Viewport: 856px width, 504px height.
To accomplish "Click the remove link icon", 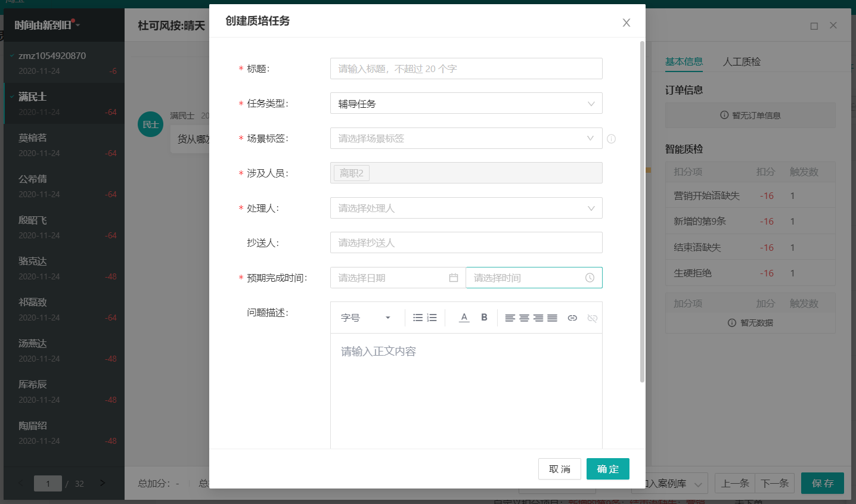I will point(592,318).
